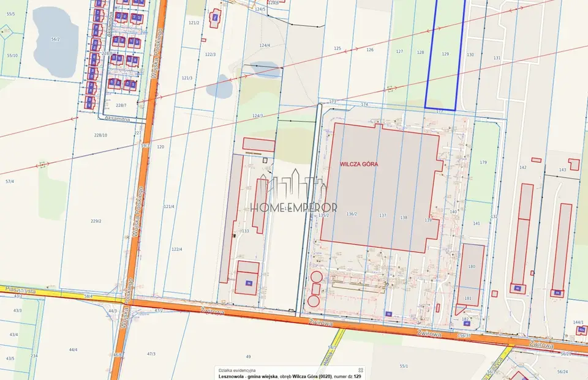Pick parcel label 136/2
This screenshot has width=588, height=380.
point(352,214)
